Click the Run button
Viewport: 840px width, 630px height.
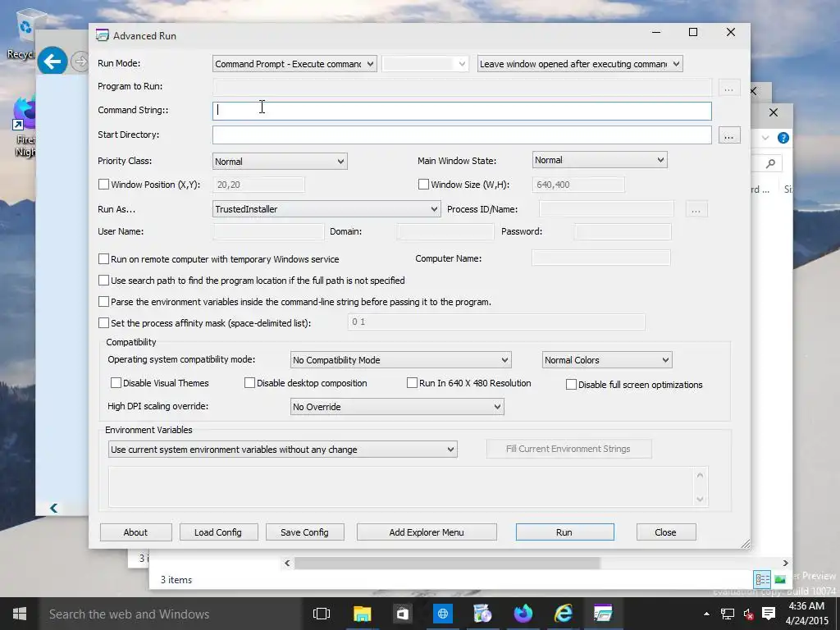point(564,532)
